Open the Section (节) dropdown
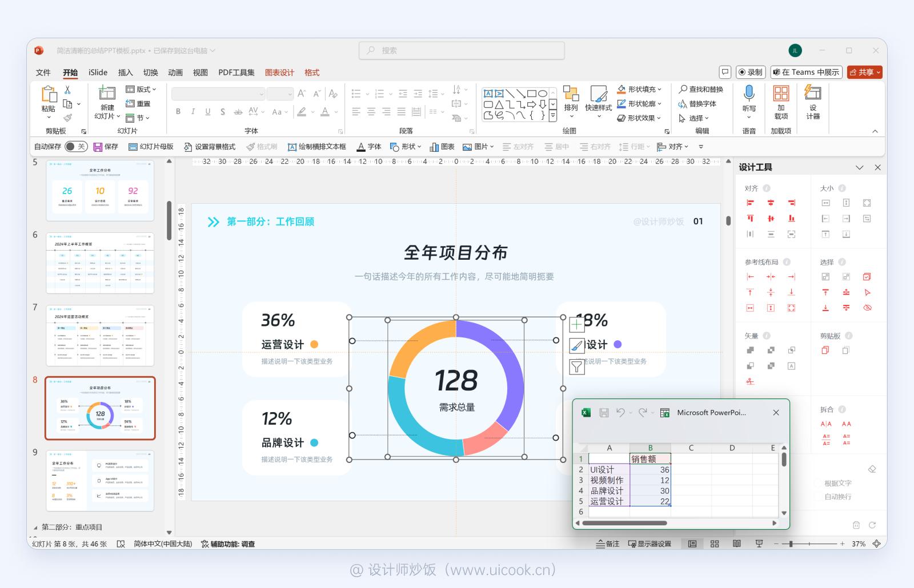914x588 pixels. tap(137, 118)
